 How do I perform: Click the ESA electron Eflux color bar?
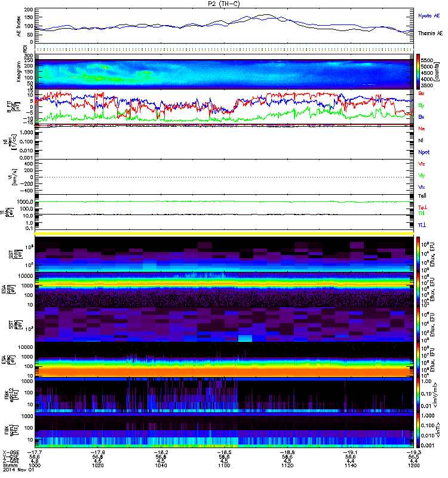coord(418,360)
